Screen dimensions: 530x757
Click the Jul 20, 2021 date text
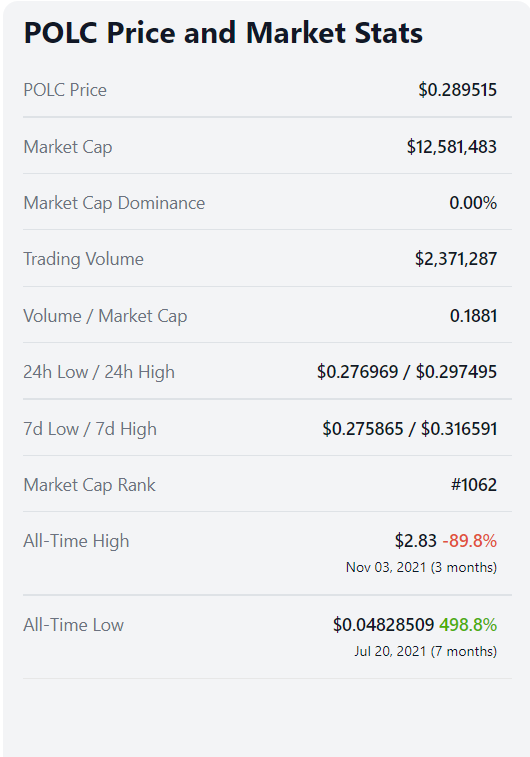391,651
